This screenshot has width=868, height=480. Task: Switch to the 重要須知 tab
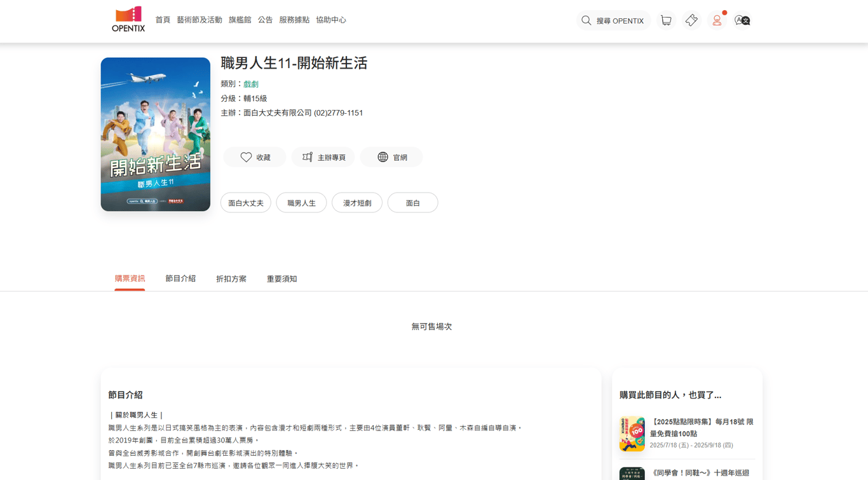282,278
